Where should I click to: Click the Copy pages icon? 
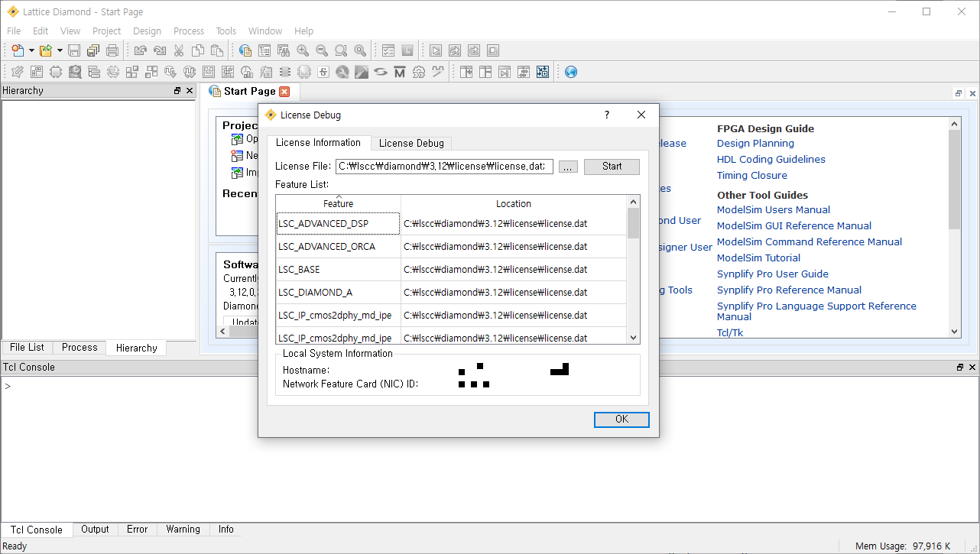198,50
